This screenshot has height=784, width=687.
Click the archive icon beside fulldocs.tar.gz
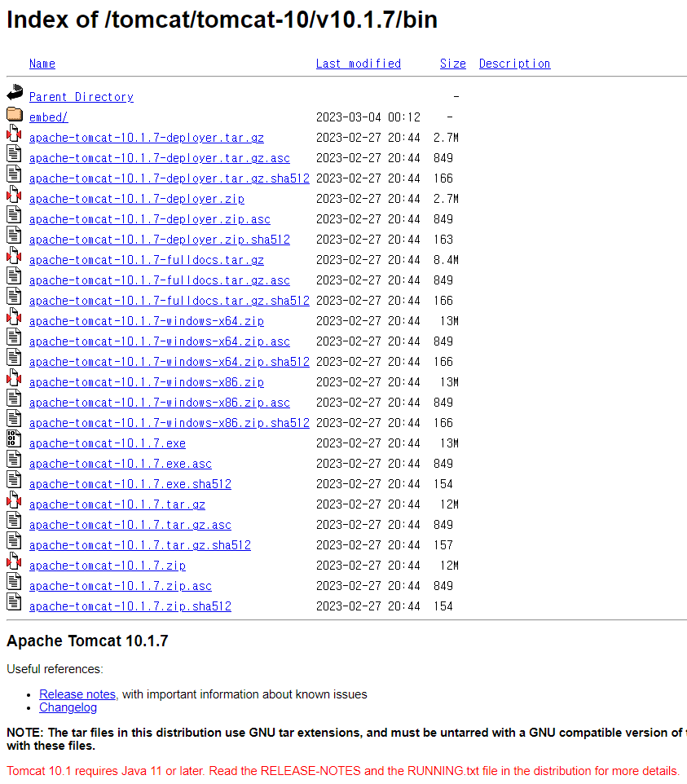pos(14,255)
